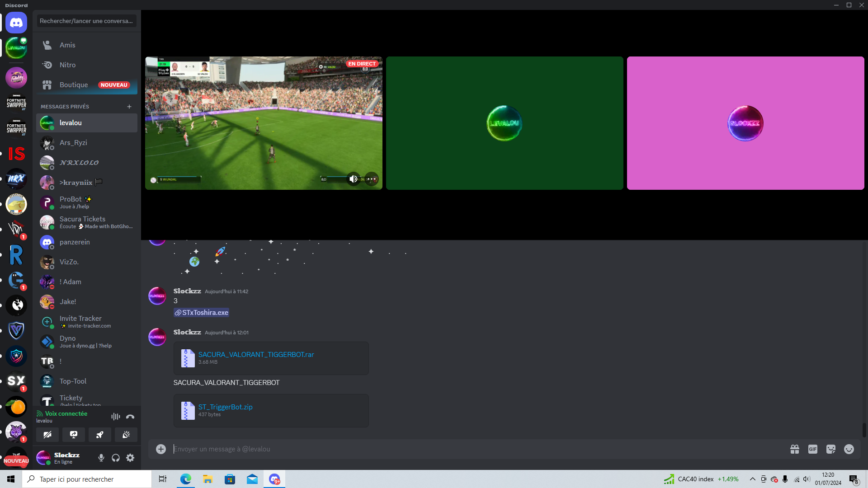Download the ST_TriggerBot.zip attachment

[x=225, y=407]
